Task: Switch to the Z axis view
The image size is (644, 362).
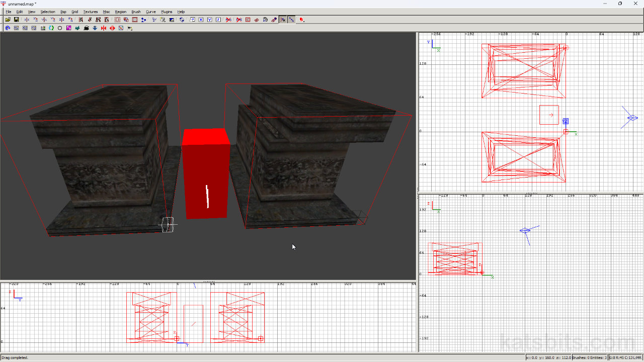Action: coord(218,20)
